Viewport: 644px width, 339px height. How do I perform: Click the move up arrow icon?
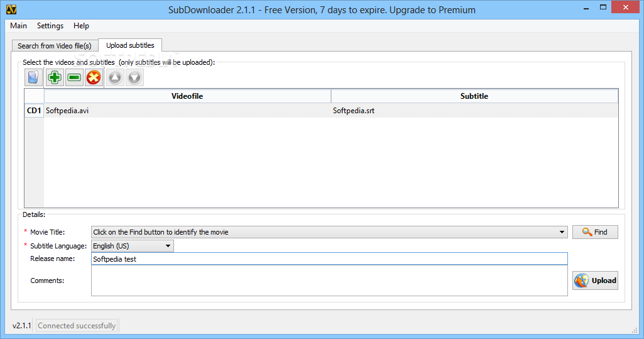click(115, 77)
